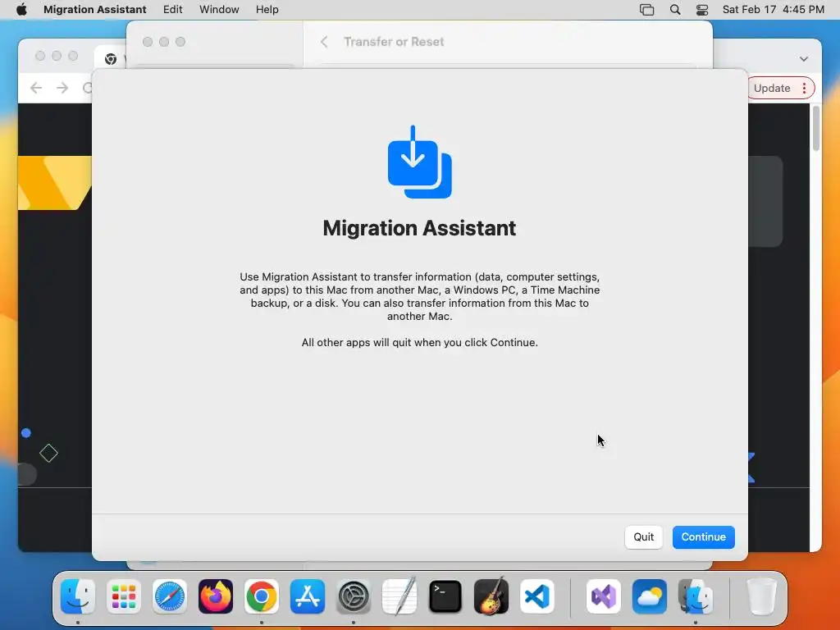Viewport: 840px width, 630px height.
Task: Open Safari from the Dock
Action: click(170, 596)
